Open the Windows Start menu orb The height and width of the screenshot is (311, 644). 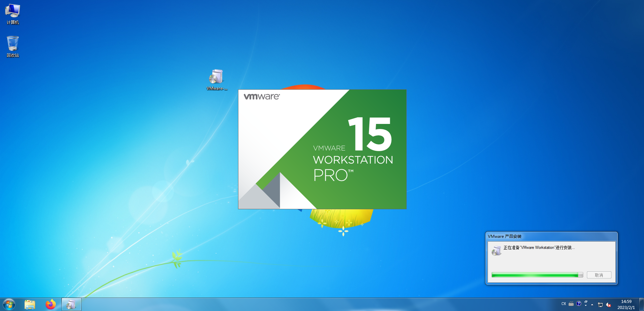9,305
